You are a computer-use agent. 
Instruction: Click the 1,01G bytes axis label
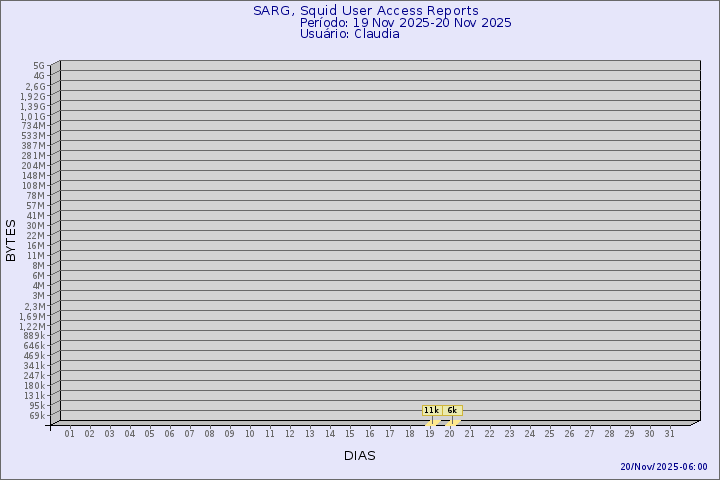click(33, 116)
